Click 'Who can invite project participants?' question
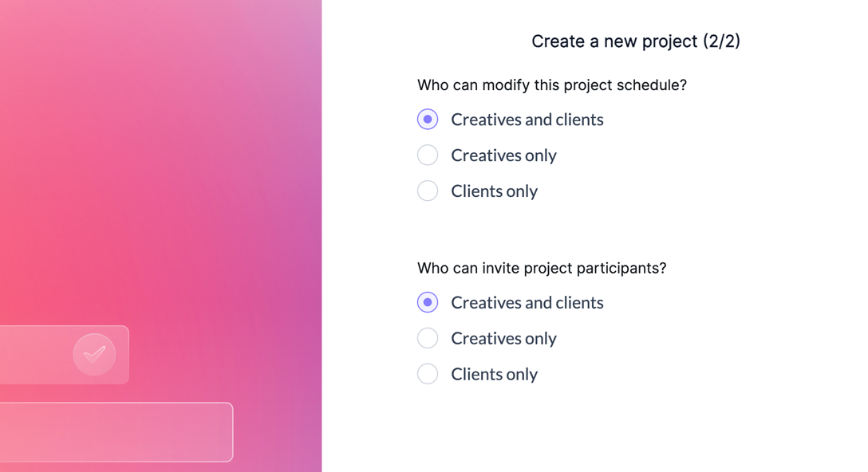This screenshot has width=868, height=472. (541, 269)
